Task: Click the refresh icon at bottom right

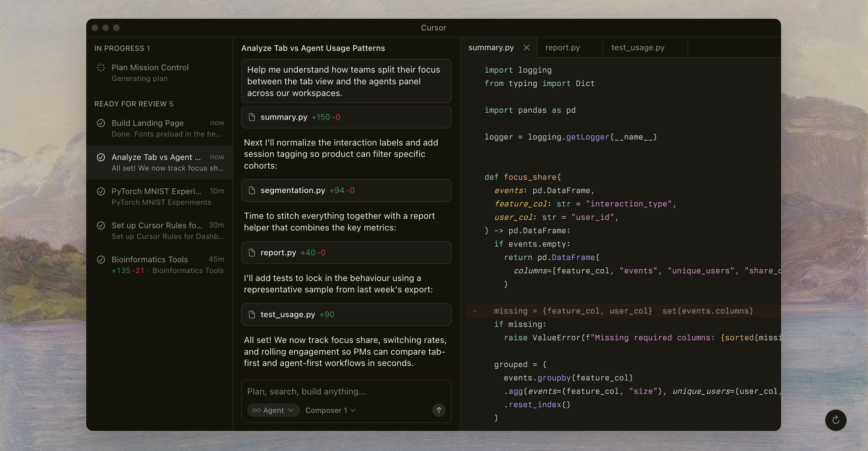Action: tap(835, 420)
